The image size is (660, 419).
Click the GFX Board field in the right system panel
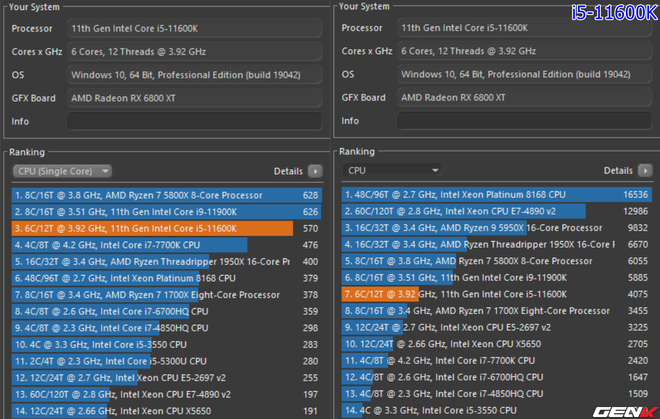tap(525, 98)
